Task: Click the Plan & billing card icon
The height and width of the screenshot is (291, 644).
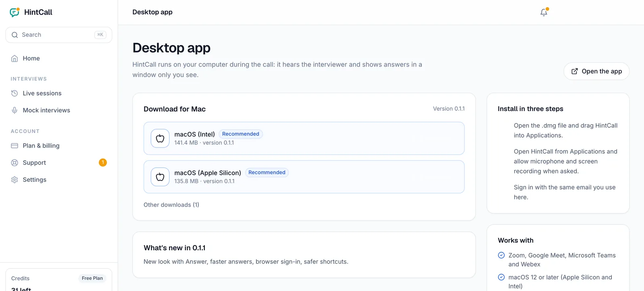Action: [14, 145]
